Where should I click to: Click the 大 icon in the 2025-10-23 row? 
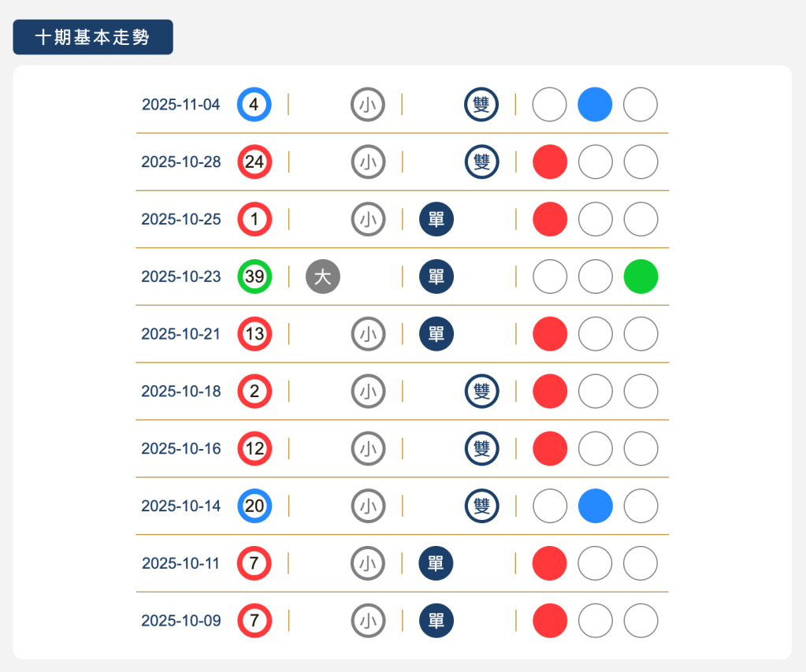[322, 277]
